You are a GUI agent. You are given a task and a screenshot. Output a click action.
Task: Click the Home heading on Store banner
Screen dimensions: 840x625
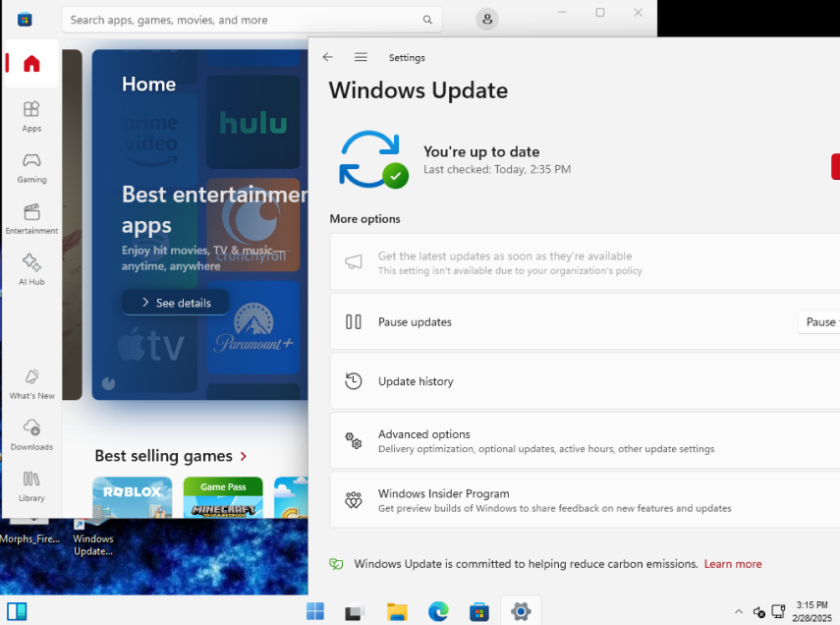(x=149, y=85)
